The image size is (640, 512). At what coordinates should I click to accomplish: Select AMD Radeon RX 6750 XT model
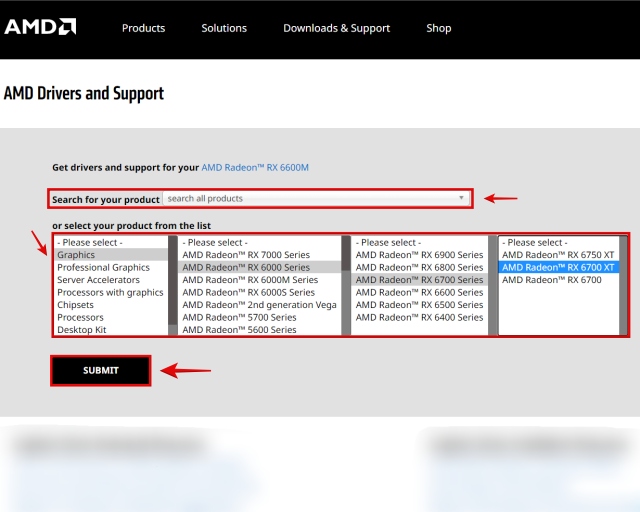click(558, 255)
